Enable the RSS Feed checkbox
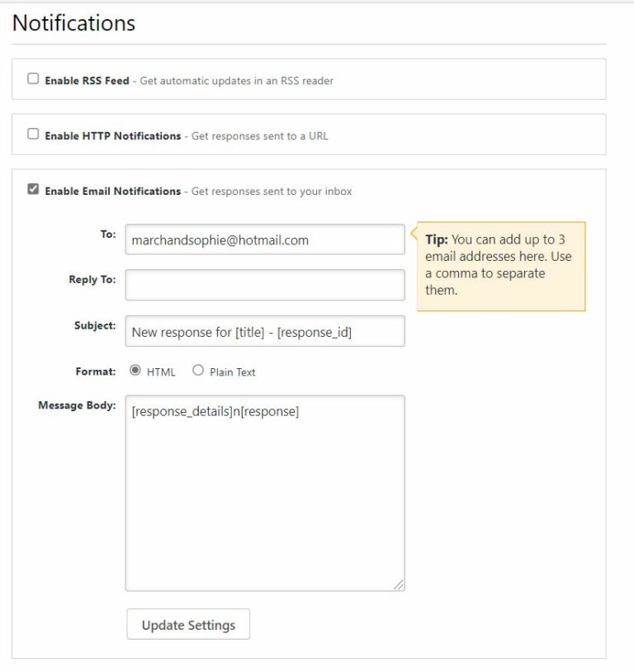634x672 pixels. [33, 79]
